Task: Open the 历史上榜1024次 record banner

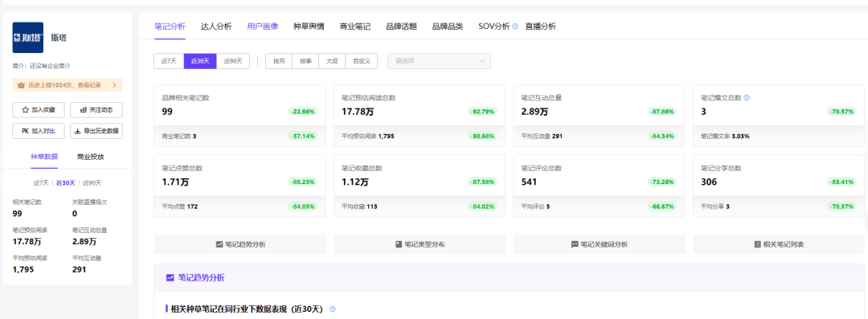Action: 68,85
